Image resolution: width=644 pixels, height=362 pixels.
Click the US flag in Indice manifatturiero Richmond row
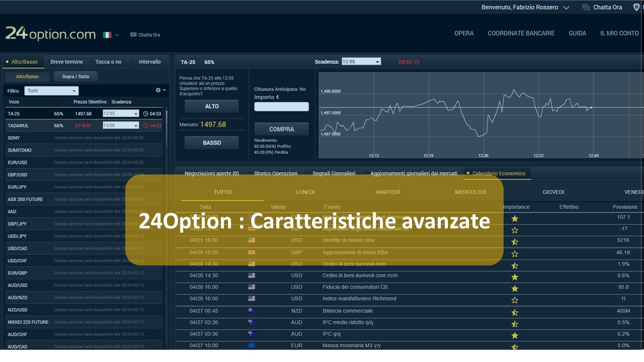pos(252,299)
